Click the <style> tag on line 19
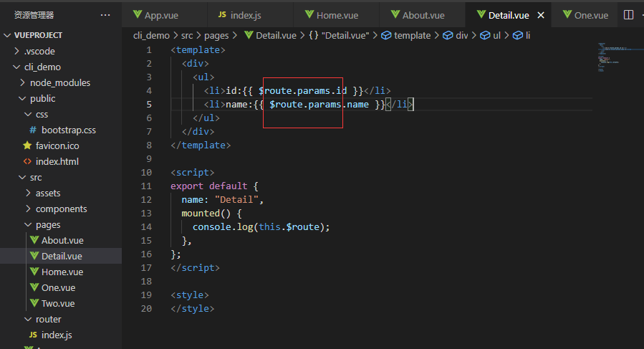Screen dimensions: 644x349 [x=190, y=295]
